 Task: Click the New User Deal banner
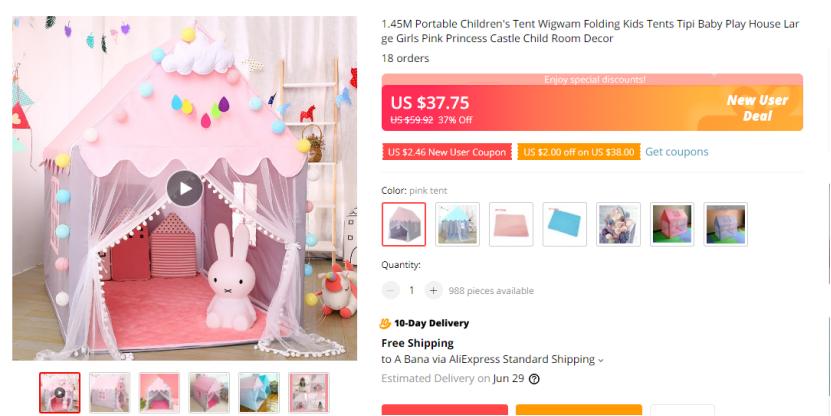(756, 107)
